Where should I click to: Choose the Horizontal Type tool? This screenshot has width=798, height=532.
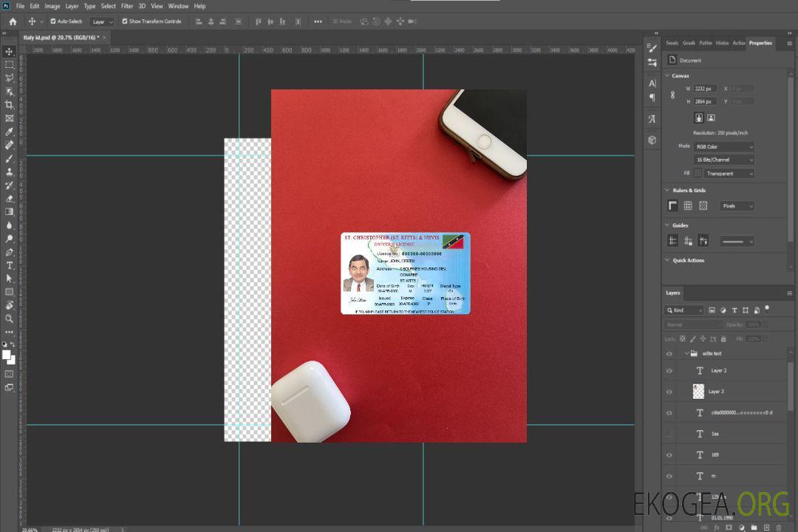[10, 265]
